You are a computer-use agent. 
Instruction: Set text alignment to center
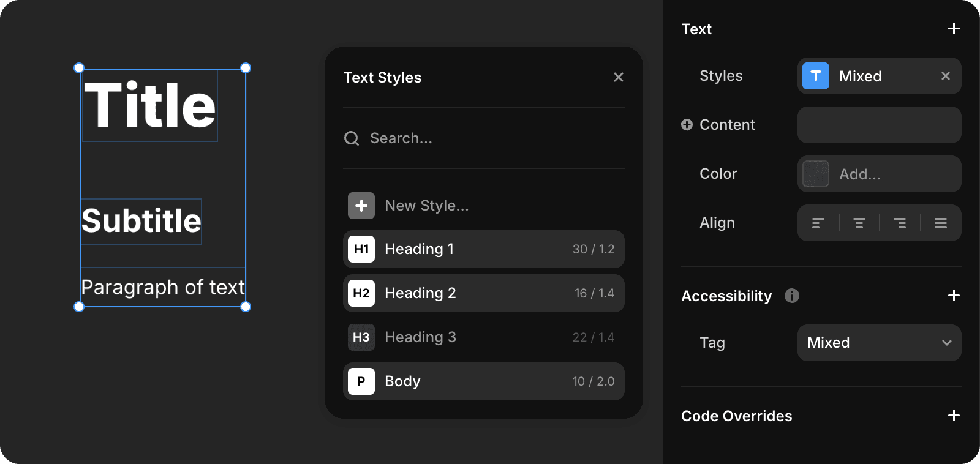pos(859,223)
